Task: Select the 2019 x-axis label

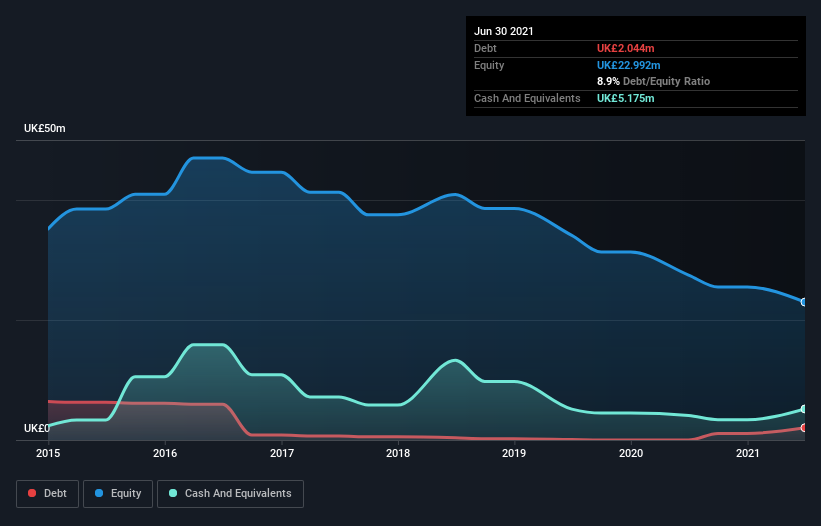Action: pos(514,453)
